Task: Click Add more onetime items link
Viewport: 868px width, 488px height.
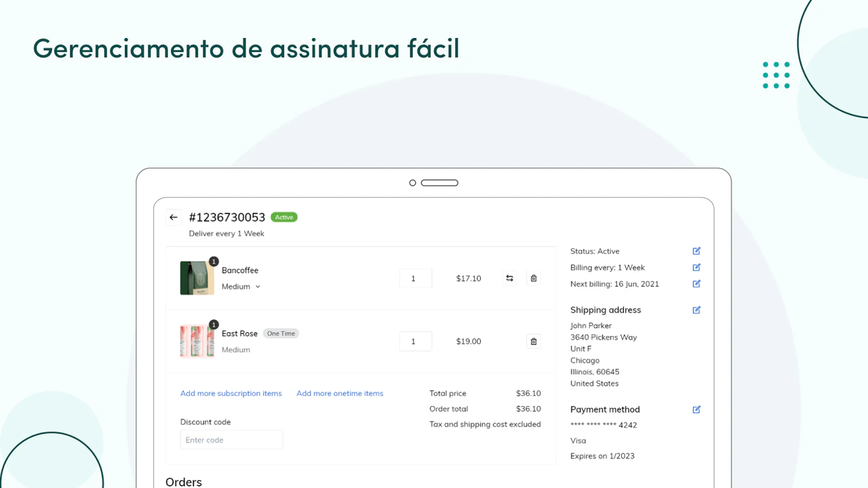Action: click(340, 393)
